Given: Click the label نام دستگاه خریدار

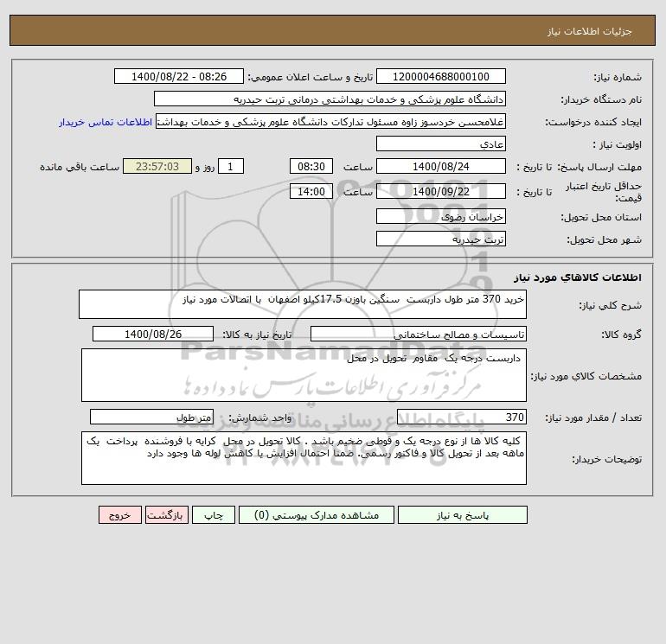Looking at the screenshot, I should click(601, 99).
